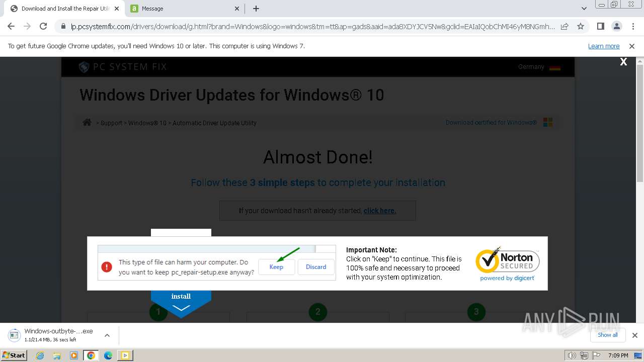Click 'Automatic Driver Update Utility' breadcrumb
Screen dimensions: 644x362
click(214, 123)
